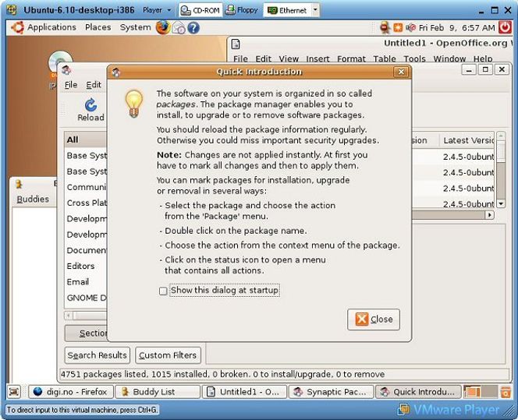Screen dimensions: 518x420
Task: Click the Synaptic window menu icon
Action: pos(66,70)
